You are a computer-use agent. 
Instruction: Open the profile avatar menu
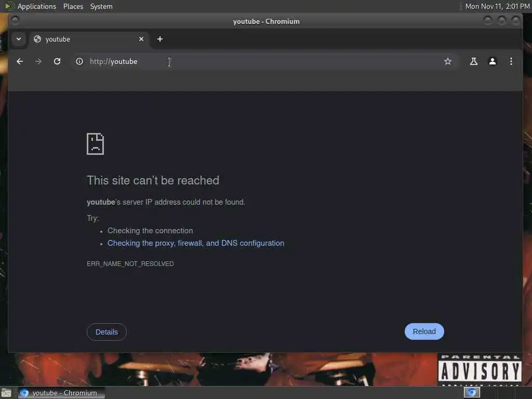click(x=493, y=61)
